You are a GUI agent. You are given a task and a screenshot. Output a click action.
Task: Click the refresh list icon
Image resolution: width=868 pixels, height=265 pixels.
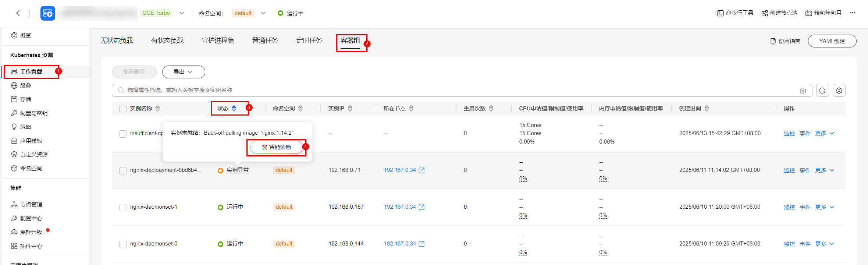click(x=822, y=91)
